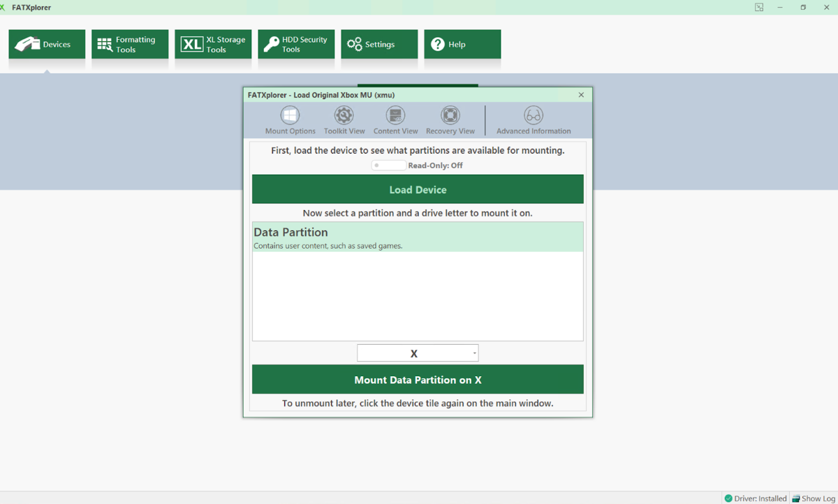Close the FATXplorer main window

point(826,8)
